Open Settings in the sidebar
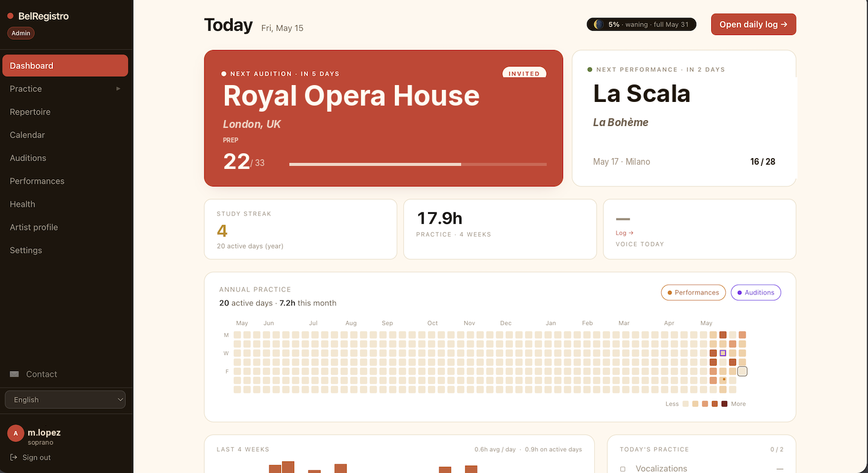Screen dimensions: 868x473 pos(65,250)
